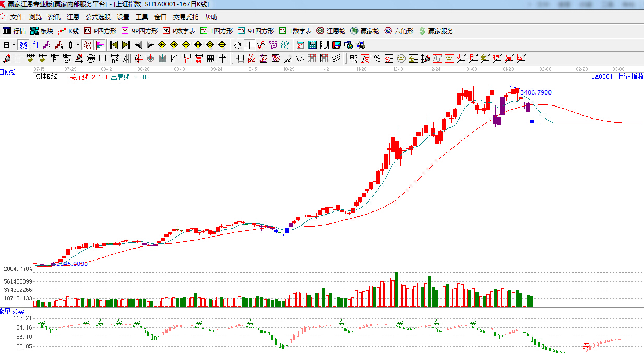This screenshot has width=644, height=353.
Task: Click the black play-forward arrow icon
Action: (x=150, y=45)
